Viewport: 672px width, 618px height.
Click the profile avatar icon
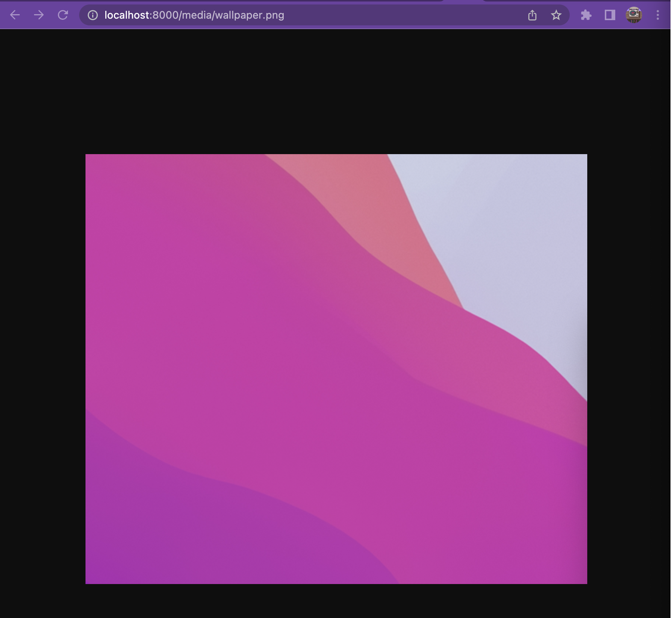point(634,15)
